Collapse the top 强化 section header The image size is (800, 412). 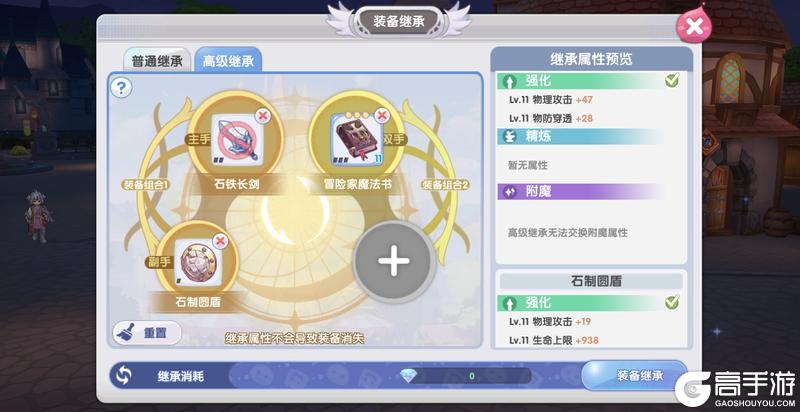click(580, 81)
